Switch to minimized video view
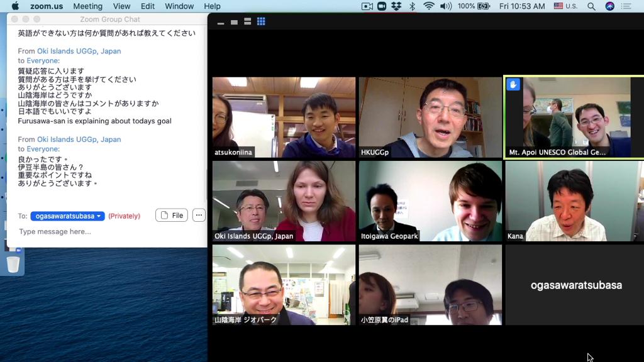Screen dimensions: 644x362 221,22
